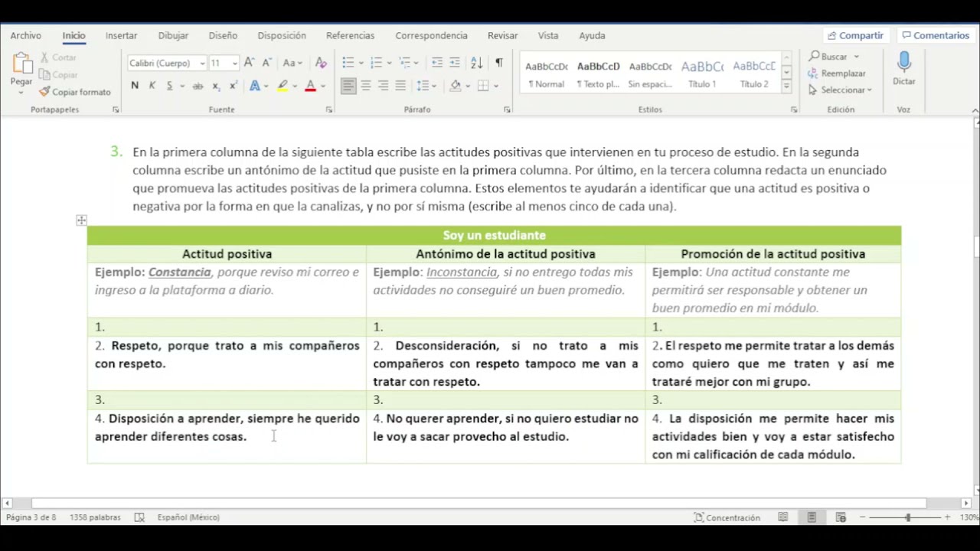Switch to the Insertar tab
980x551 pixels.
pos(122,35)
